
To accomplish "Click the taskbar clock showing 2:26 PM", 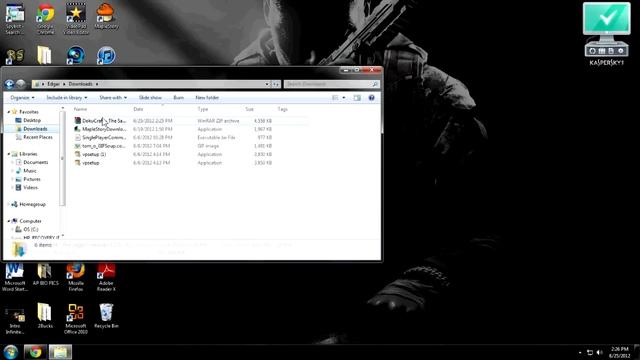I will coord(619,352).
